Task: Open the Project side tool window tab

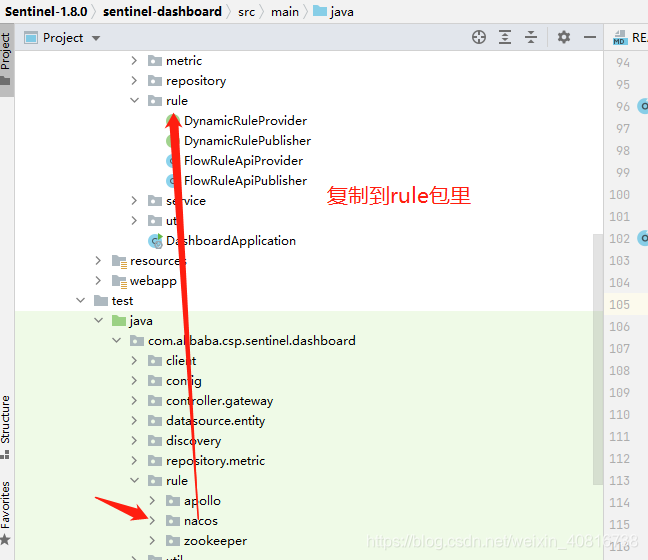Action: (6, 59)
